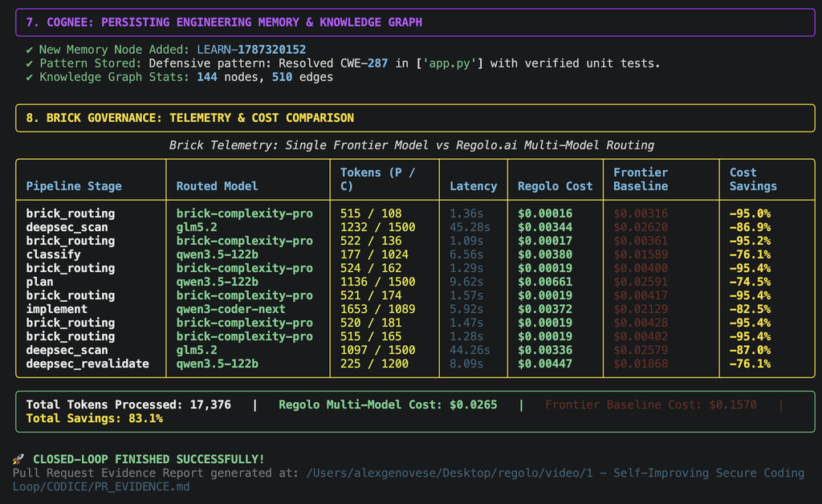822x504 pixels.
Task: Click the $0.00016 Regolo cost
Action: pyautogui.click(x=545, y=213)
